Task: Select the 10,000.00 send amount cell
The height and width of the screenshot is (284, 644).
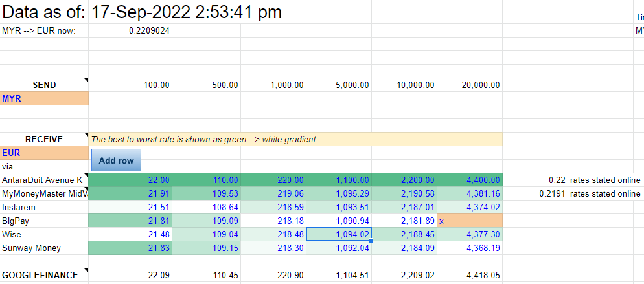Action: click(404, 85)
